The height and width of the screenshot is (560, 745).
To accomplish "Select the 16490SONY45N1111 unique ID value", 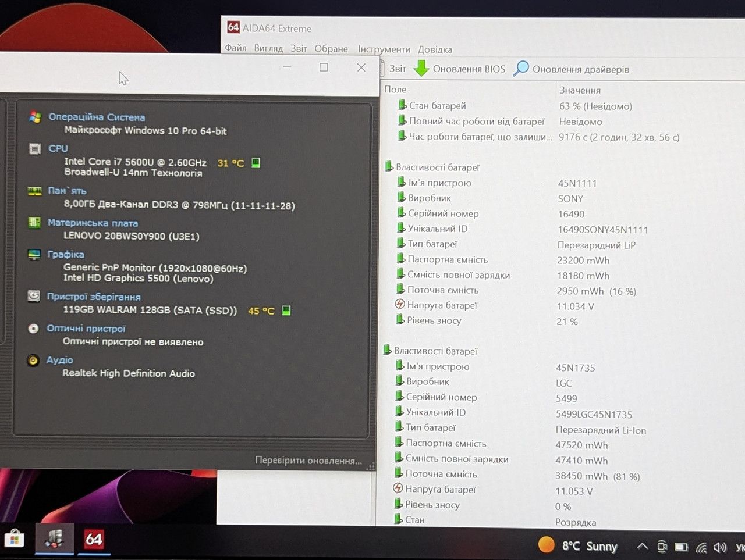I will 603,230.
